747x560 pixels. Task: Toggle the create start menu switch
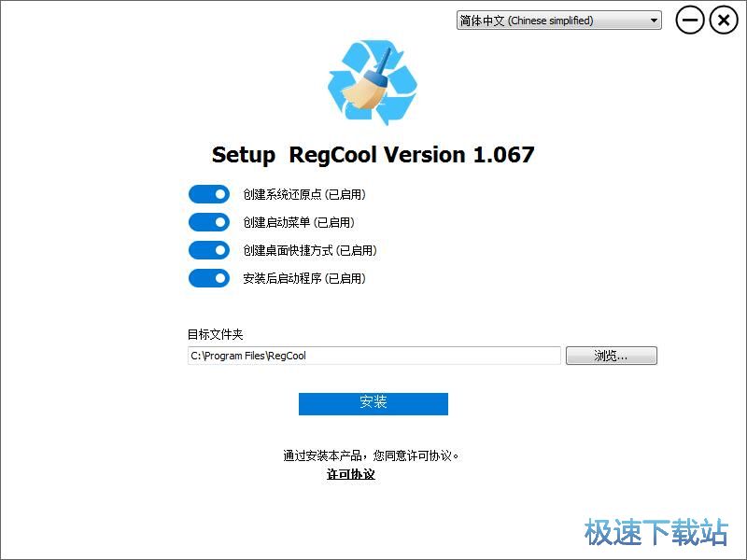208,222
